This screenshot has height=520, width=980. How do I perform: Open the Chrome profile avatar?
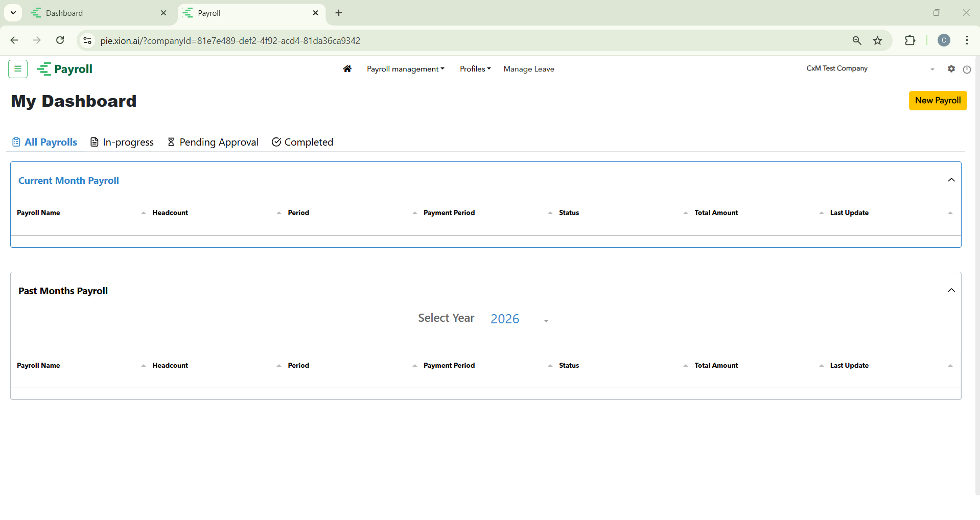coord(944,40)
